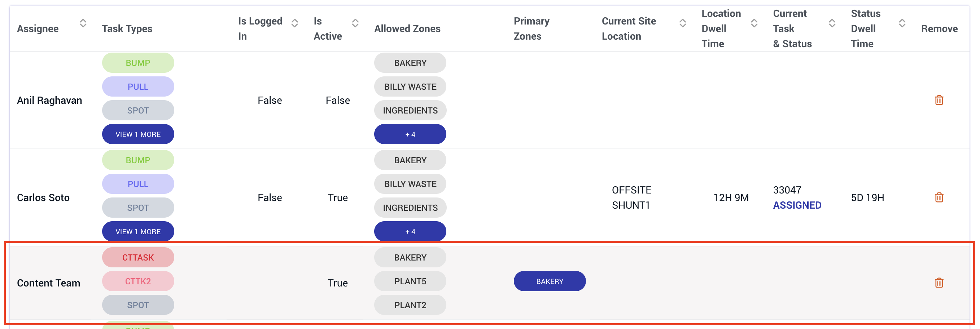980x329 pixels.
Task: Click the trash icon for Content Team
Action: pyautogui.click(x=939, y=283)
